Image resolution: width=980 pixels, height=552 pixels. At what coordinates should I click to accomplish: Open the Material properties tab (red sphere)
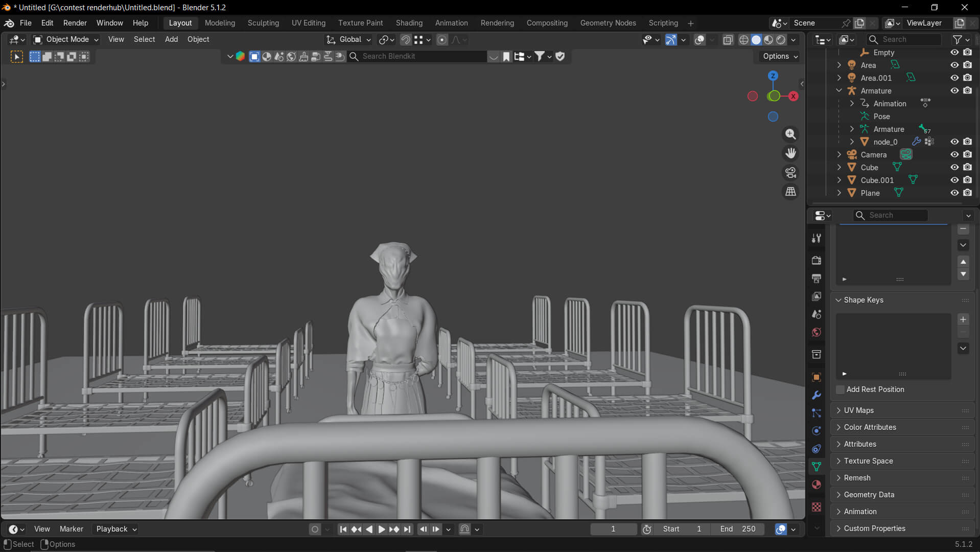pos(816,485)
